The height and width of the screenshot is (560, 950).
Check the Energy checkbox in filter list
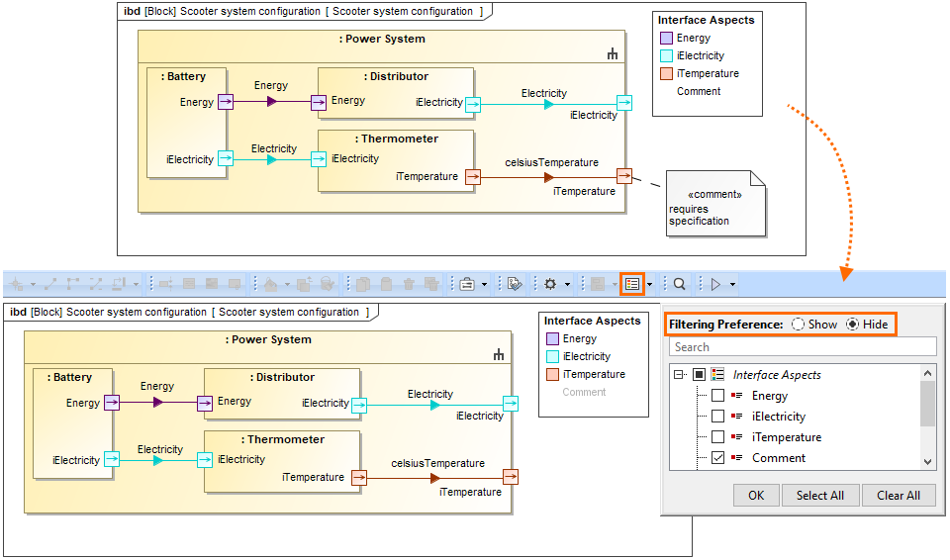(717, 396)
